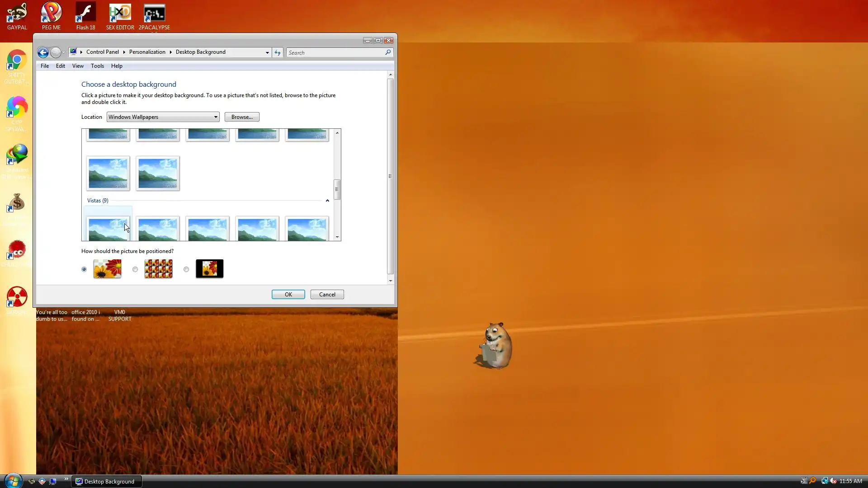Open the Windows Wallpapers location dropdown
Image resolution: width=868 pixels, height=488 pixels.
(x=163, y=117)
